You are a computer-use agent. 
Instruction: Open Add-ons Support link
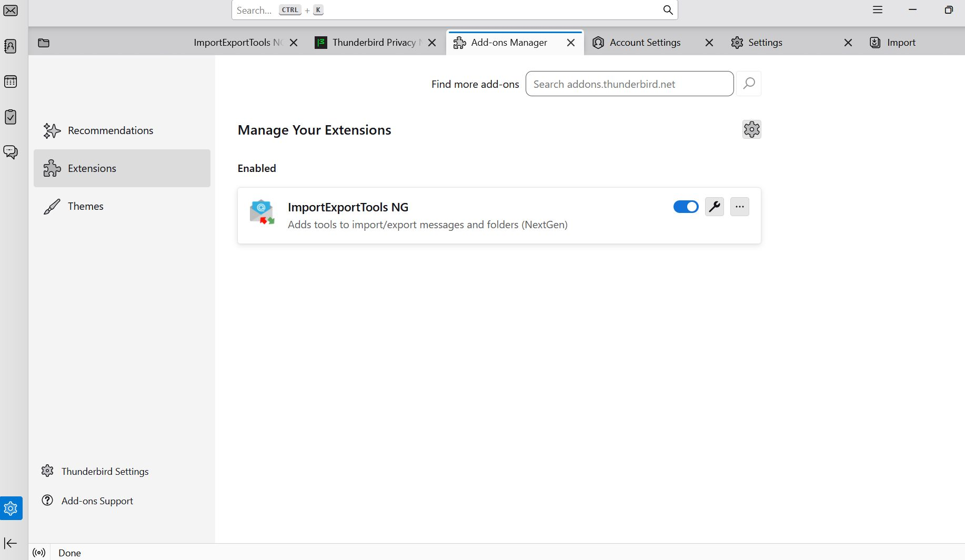(x=87, y=501)
